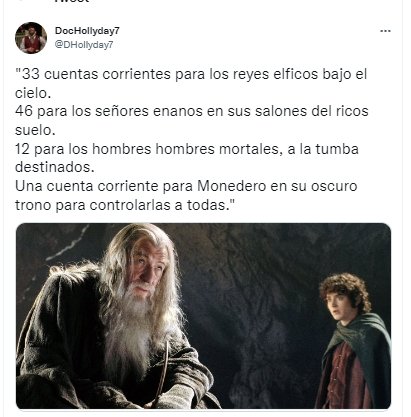The image size is (411, 417).
Task: Click the word "cielo." in the tweet
Action: (33, 93)
